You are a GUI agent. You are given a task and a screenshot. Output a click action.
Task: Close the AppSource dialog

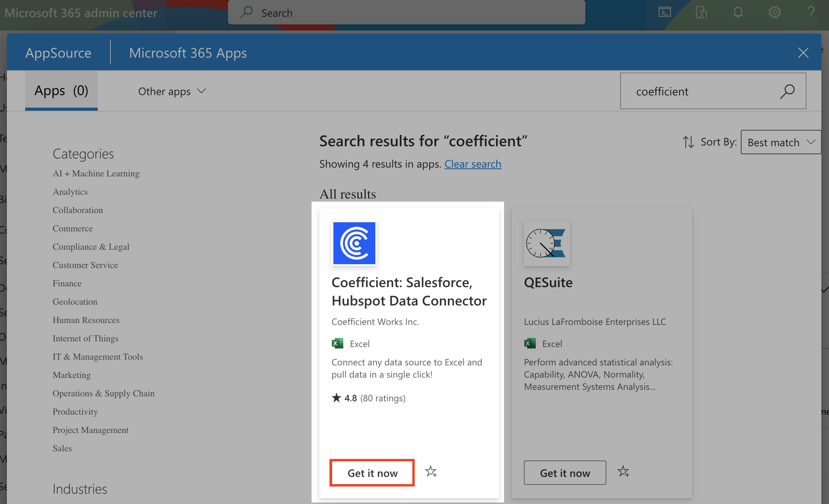[803, 53]
